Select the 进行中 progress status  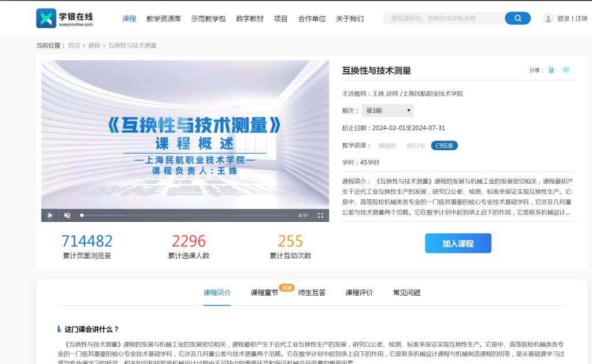[x=415, y=146]
